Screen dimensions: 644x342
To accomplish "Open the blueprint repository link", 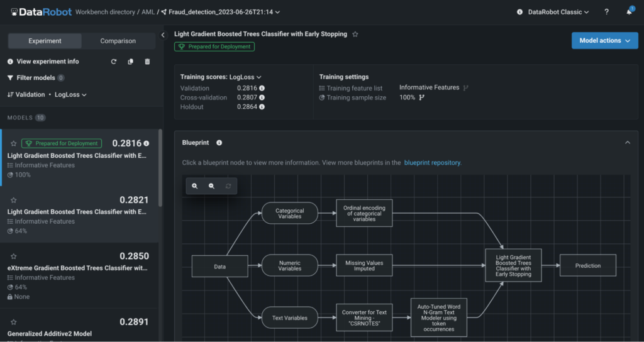I will tap(432, 162).
